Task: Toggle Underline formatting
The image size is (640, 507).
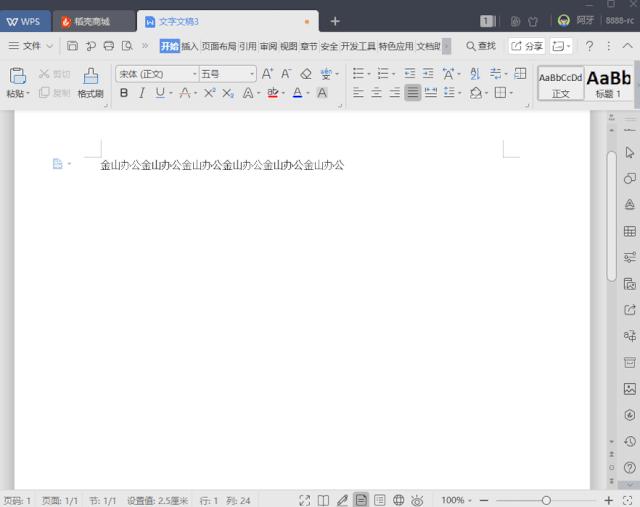Action: [x=160, y=93]
